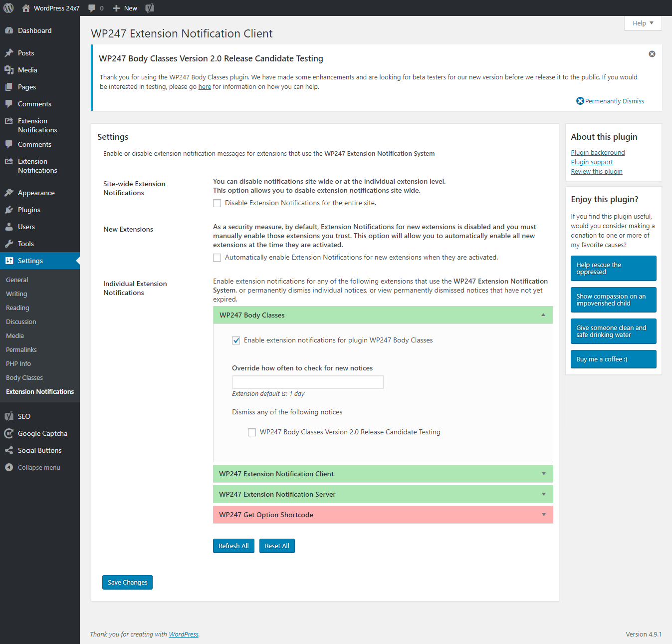Viewport: 672px width, 644px height.
Task: Click the Plugins plug icon
Action: point(9,210)
